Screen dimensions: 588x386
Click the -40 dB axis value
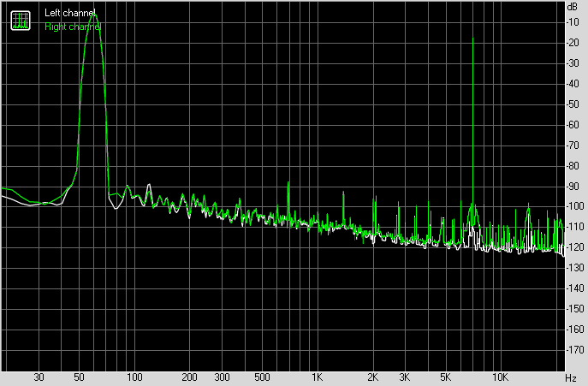573,84
